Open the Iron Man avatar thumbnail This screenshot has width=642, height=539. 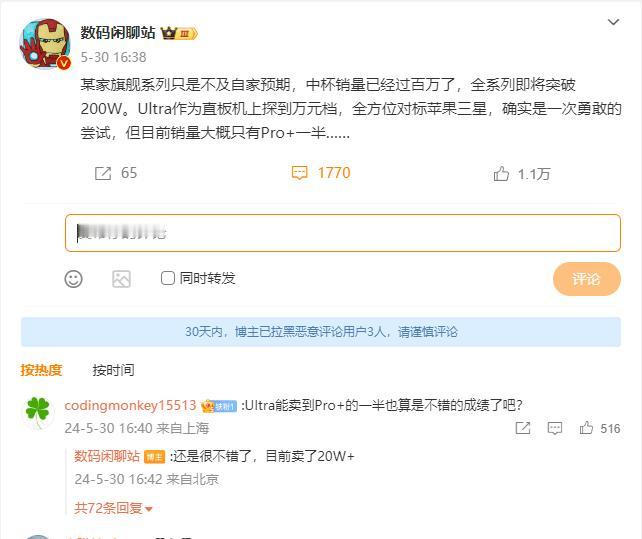[45, 44]
